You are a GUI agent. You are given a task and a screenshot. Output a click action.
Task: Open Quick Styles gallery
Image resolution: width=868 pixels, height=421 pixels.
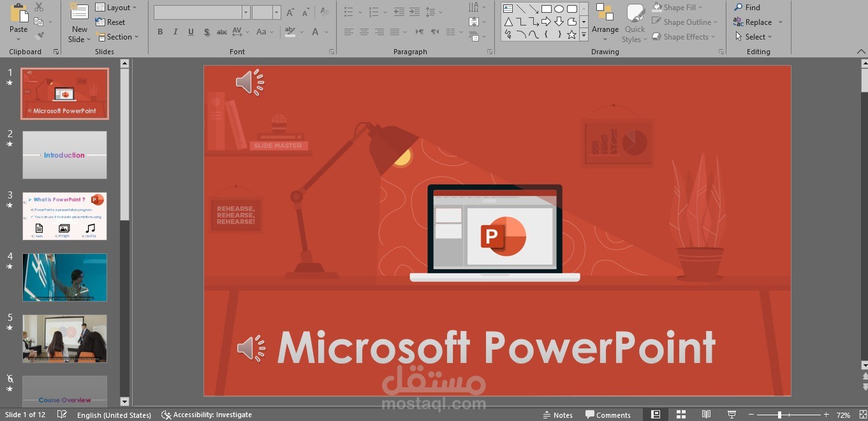635,22
